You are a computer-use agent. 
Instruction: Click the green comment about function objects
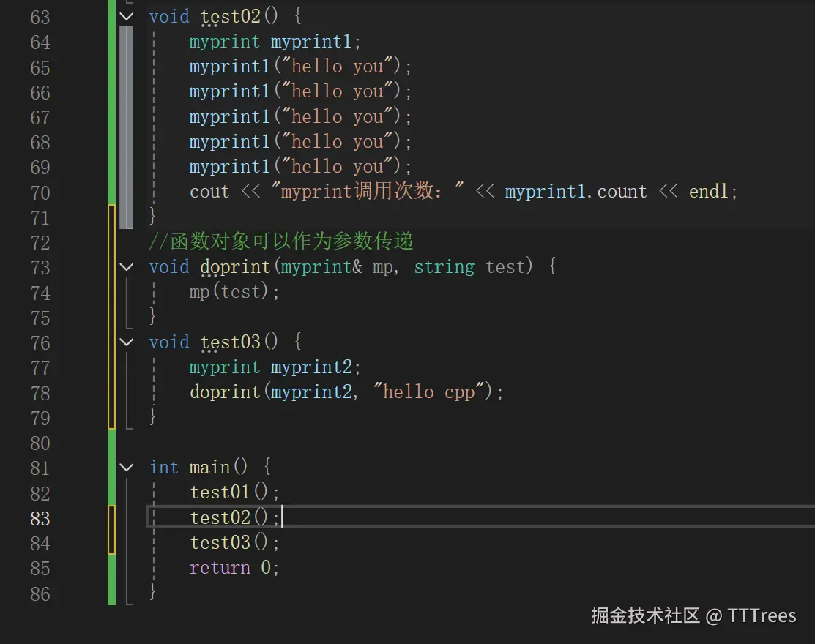coord(281,241)
